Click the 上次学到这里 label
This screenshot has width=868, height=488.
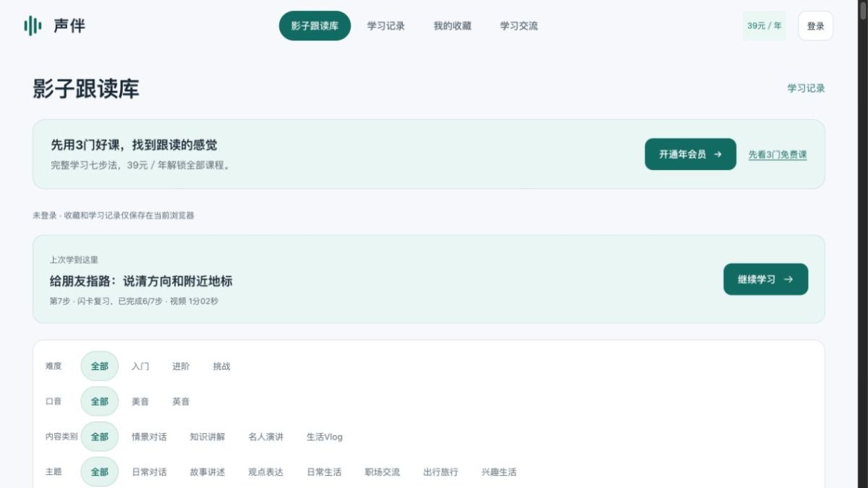(x=74, y=260)
